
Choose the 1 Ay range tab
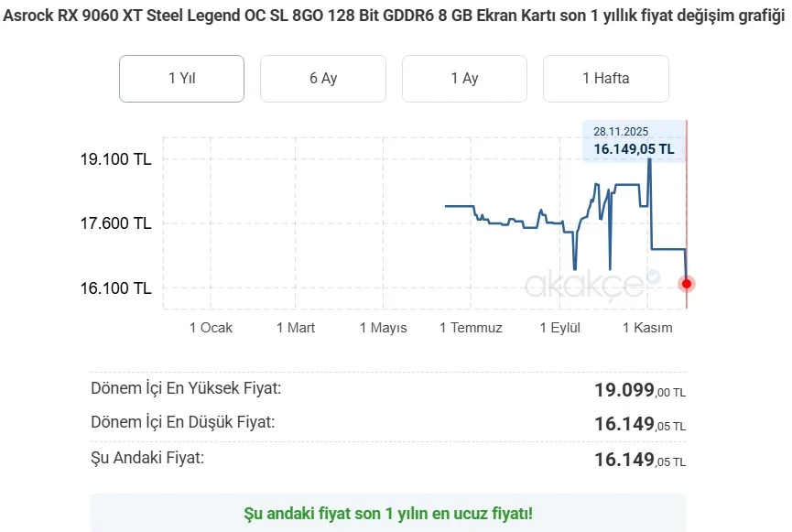coord(464,79)
